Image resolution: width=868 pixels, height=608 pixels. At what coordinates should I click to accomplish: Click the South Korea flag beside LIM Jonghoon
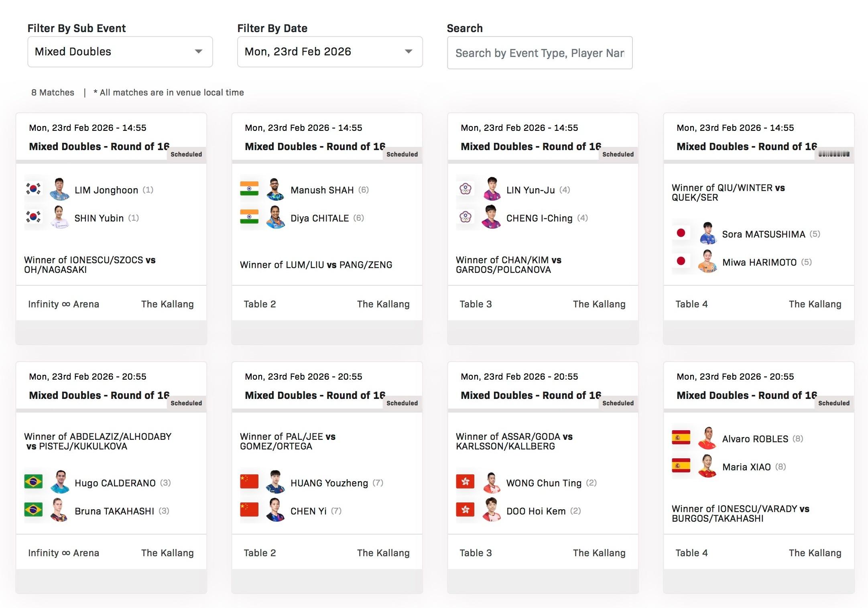pos(33,189)
